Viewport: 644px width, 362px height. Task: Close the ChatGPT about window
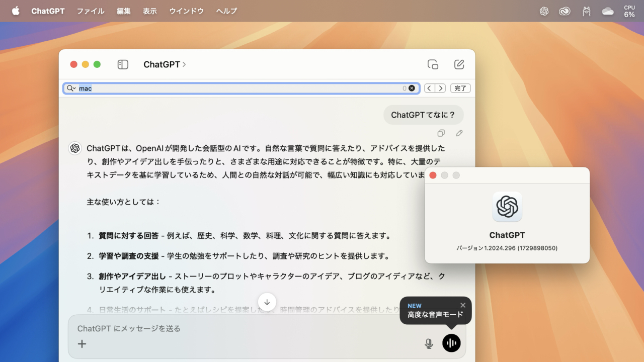[433, 175]
